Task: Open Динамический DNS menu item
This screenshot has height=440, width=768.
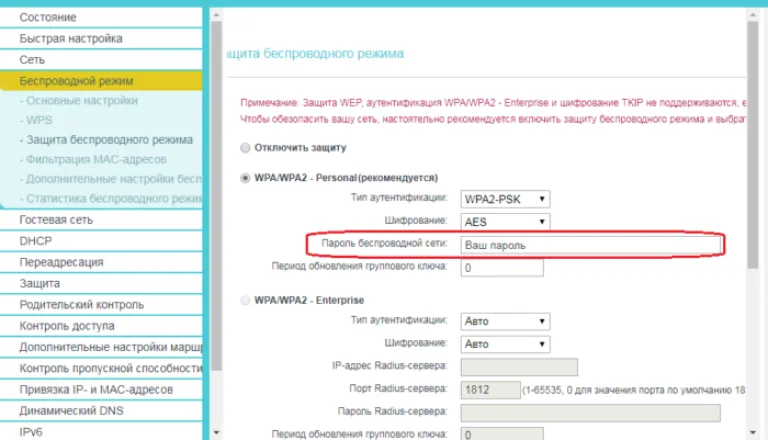Action: (101, 411)
